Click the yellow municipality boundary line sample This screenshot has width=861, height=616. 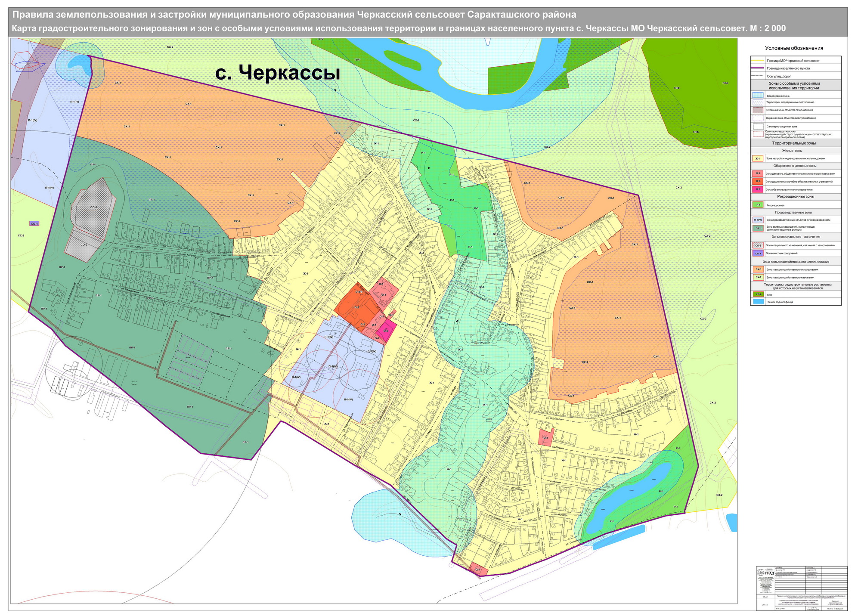pos(757,60)
